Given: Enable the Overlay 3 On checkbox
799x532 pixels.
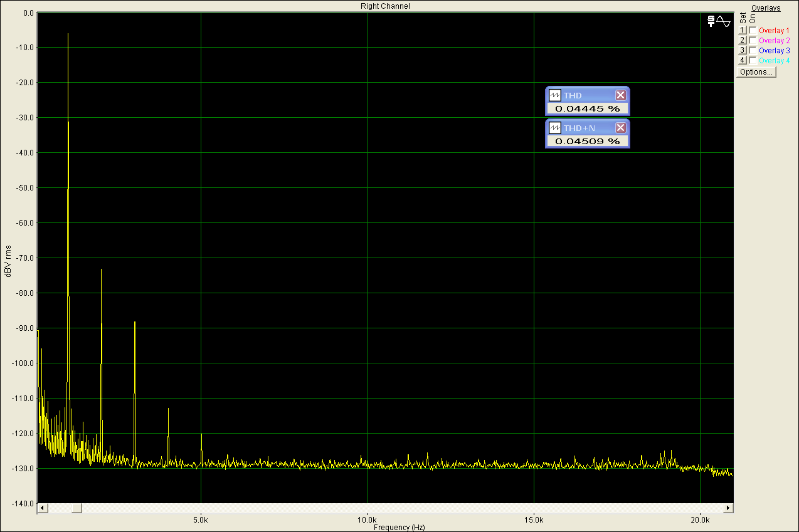Looking at the screenshot, I should tap(753, 50).
